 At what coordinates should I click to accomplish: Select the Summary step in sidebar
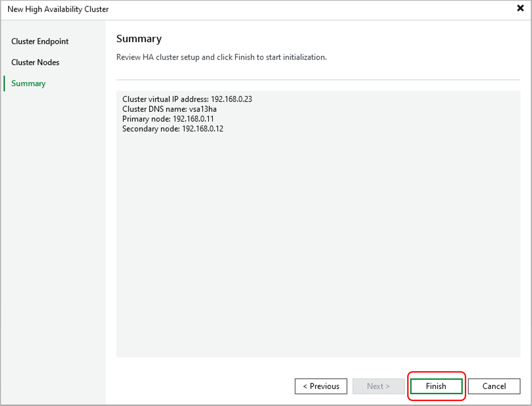(28, 83)
